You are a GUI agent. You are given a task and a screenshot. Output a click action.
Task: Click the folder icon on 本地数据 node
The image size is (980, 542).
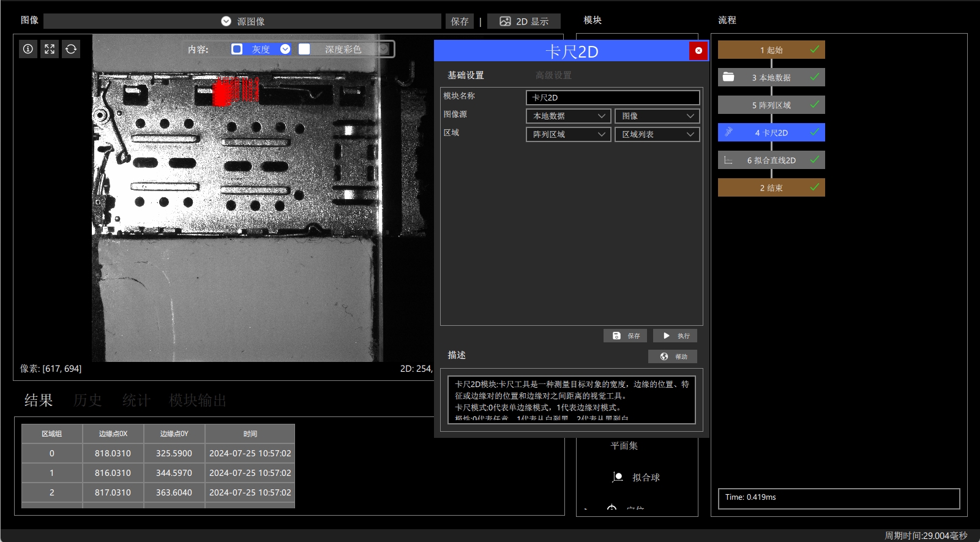pyautogui.click(x=728, y=77)
